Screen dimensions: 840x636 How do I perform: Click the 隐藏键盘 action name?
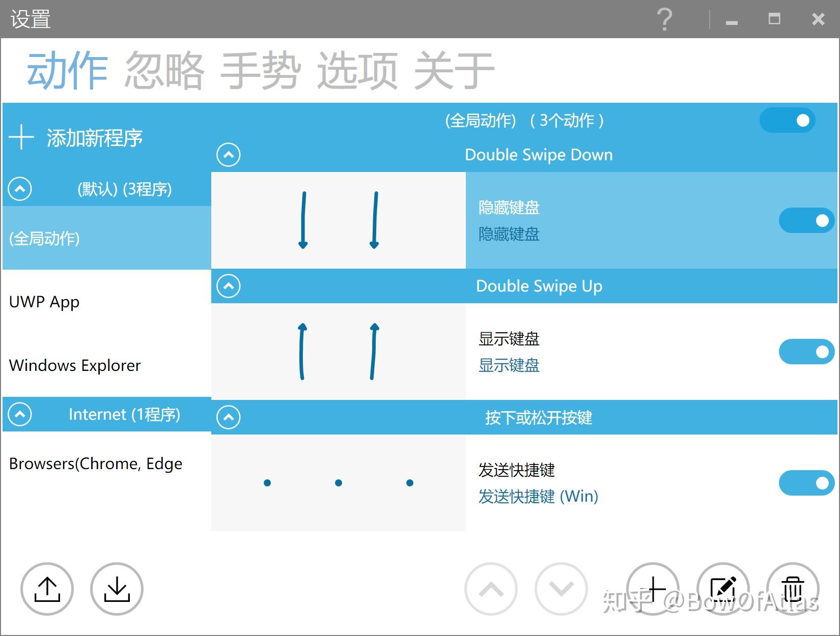pos(509,208)
